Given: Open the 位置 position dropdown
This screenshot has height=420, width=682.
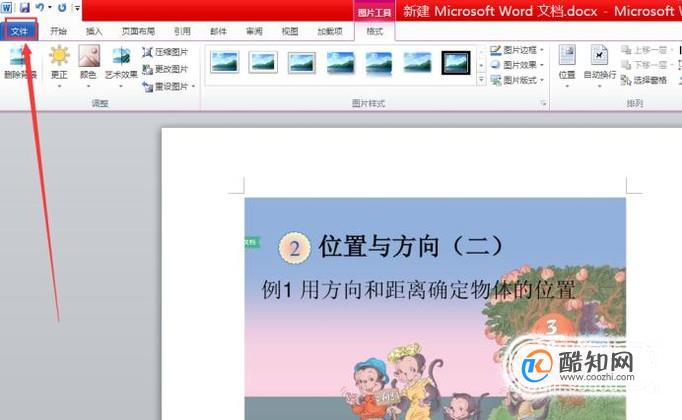Looking at the screenshot, I should tap(567, 65).
